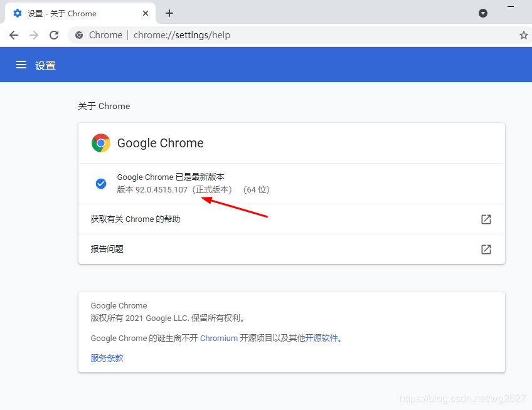
Task: Select the 设置 - 关于 Chrome tab
Action: 80,13
